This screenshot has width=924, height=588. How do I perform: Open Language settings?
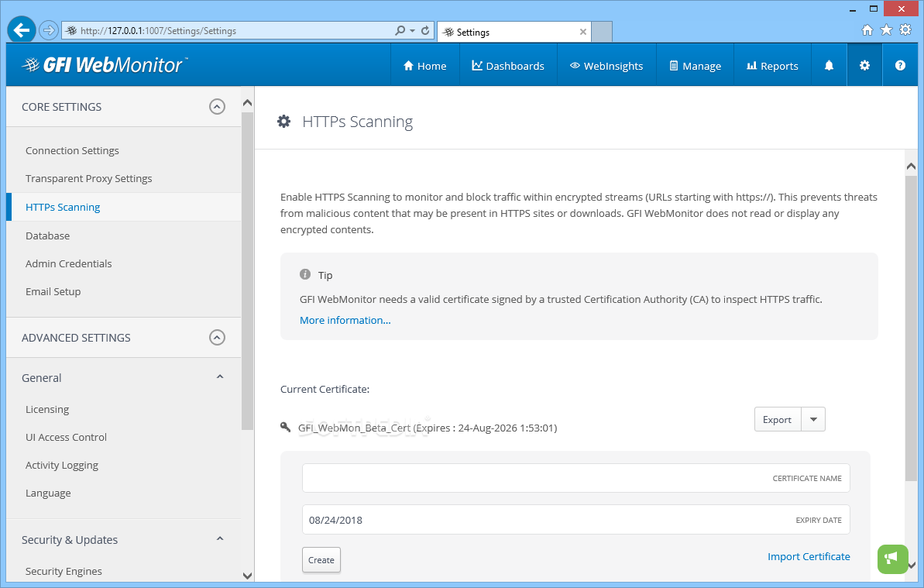pos(48,493)
